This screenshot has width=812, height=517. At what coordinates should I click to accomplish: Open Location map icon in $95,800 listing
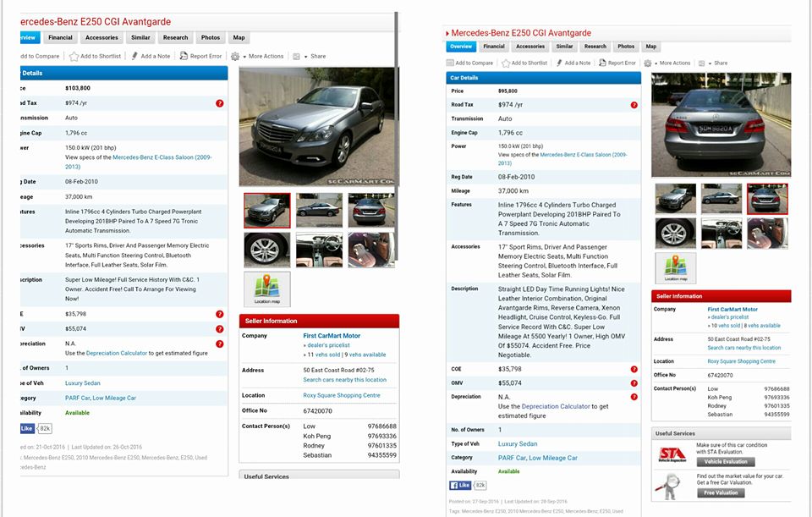click(x=675, y=268)
